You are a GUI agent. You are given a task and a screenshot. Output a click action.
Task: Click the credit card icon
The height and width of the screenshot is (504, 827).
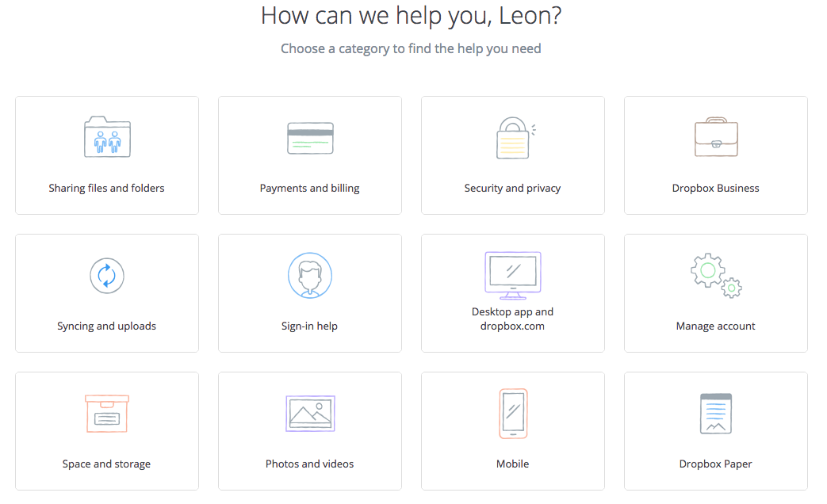[x=310, y=138]
